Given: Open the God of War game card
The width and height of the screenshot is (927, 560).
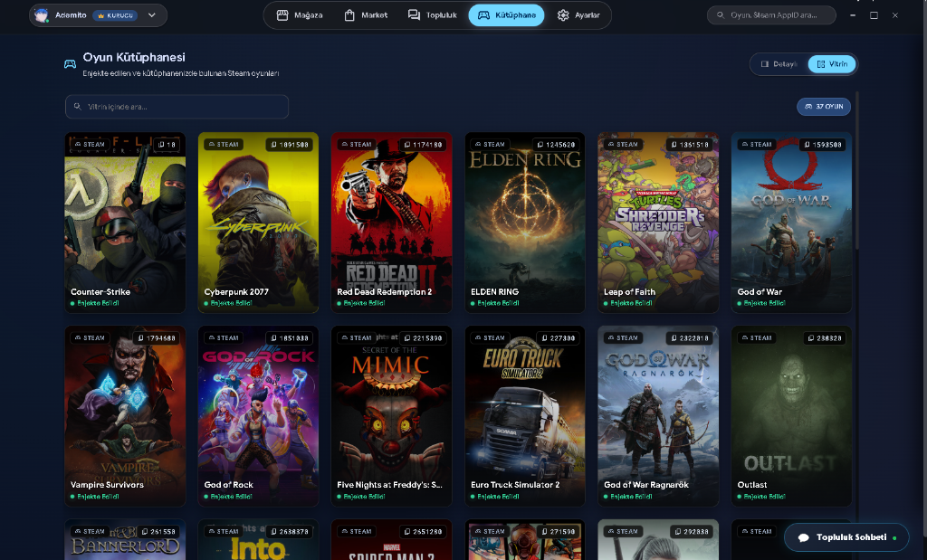Looking at the screenshot, I should [791, 223].
